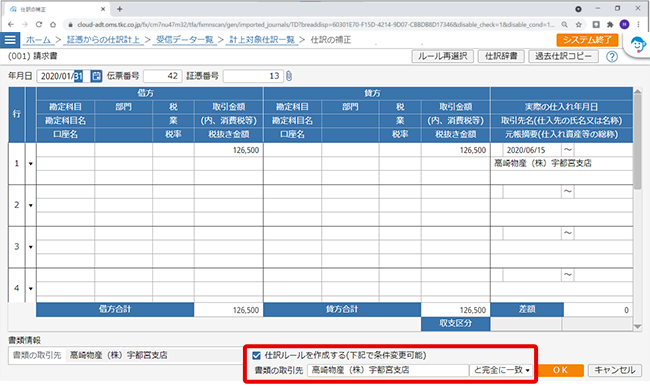
Task: Open 受信データ一覧 breadcrumb link
Action: [184, 40]
